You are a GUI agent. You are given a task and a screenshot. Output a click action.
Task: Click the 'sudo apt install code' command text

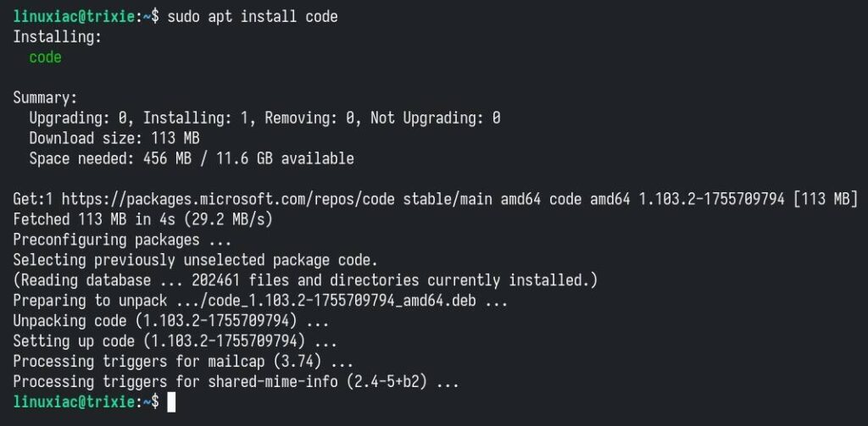[253, 17]
